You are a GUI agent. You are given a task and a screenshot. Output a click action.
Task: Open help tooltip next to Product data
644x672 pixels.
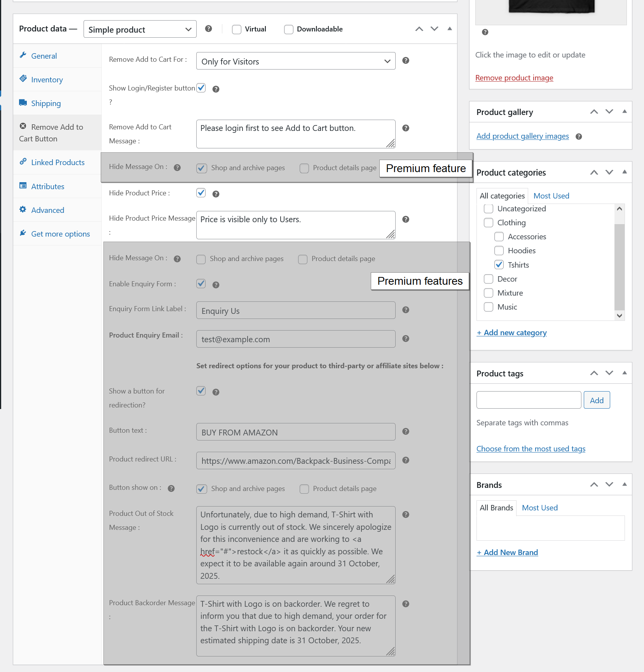point(209,29)
